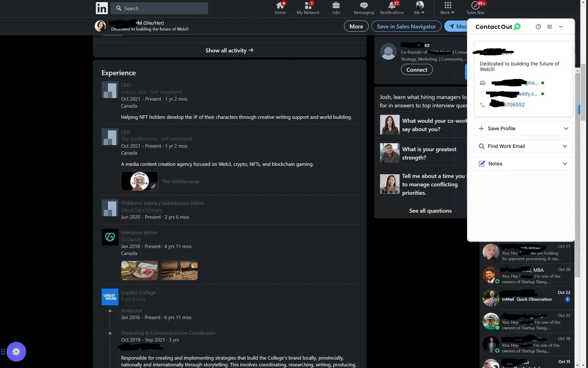Image resolution: width=588 pixels, height=368 pixels.
Task: Open 'What would your co-workers say' question
Action: tap(434, 125)
